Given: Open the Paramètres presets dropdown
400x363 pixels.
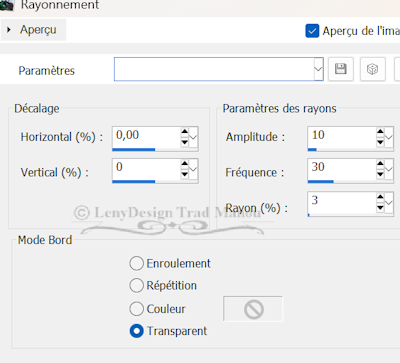Looking at the screenshot, I should coord(318,69).
